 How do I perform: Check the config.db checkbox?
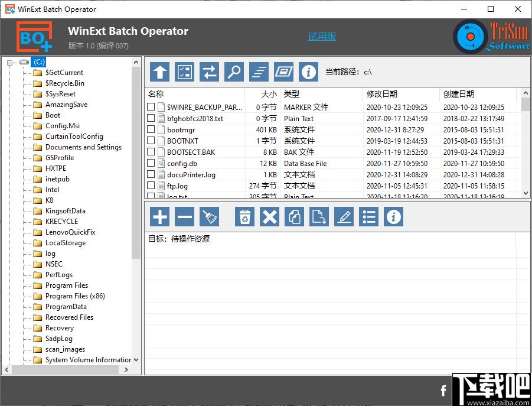[x=151, y=163]
